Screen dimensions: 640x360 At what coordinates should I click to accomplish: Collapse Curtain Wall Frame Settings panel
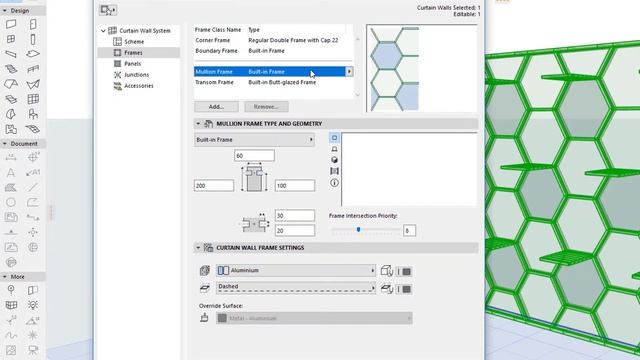[198, 248]
